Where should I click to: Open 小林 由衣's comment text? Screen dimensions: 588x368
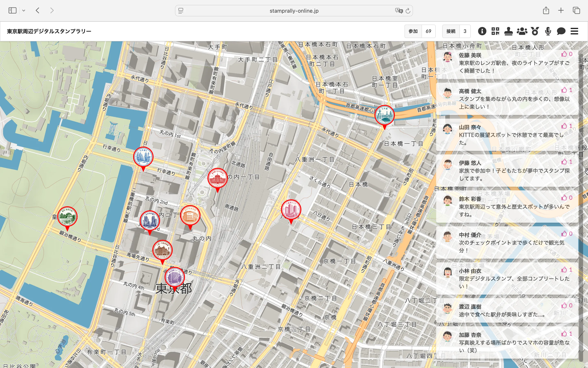tap(514, 282)
